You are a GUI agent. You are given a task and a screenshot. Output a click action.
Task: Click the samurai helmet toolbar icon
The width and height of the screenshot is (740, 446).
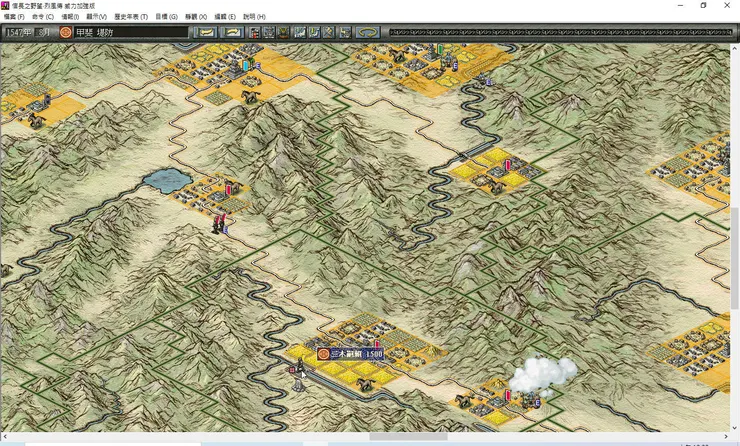[283, 32]
